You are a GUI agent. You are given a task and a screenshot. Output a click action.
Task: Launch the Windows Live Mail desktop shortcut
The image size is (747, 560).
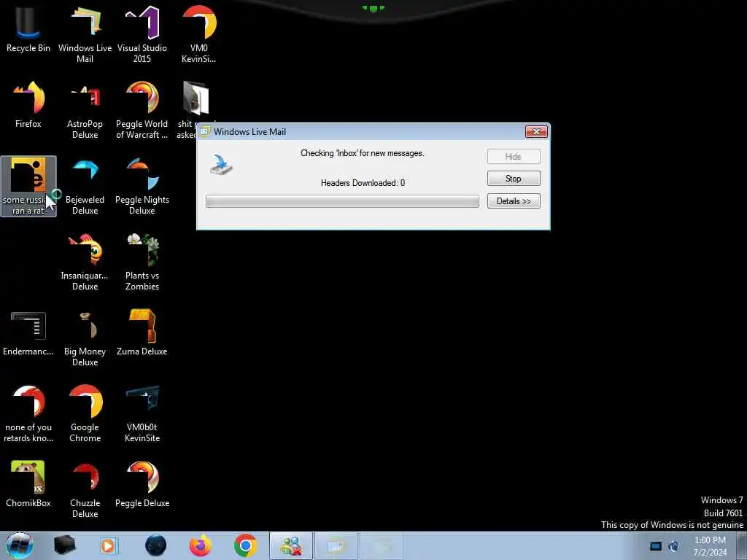[x=85, y=34]
